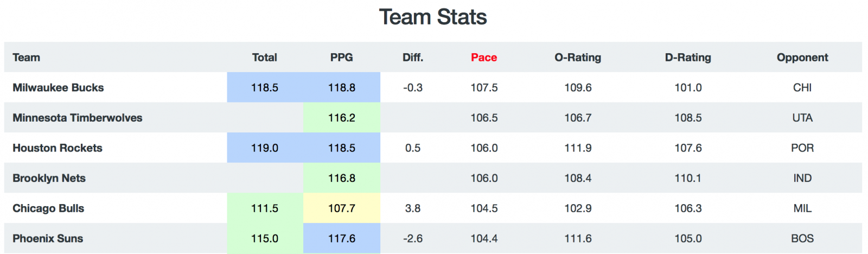Click the yellow 107.7 PPG cell
The width and height of the screenshot is (868, 254).
342,208
